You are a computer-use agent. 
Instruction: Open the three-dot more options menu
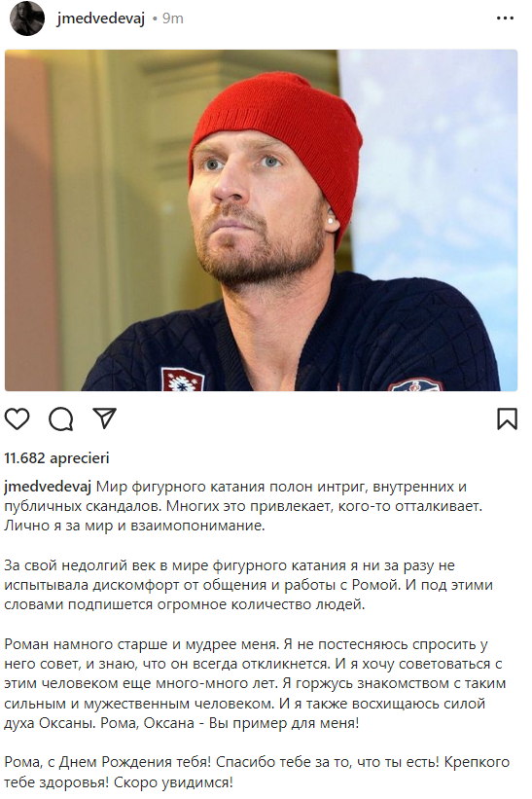505,18
